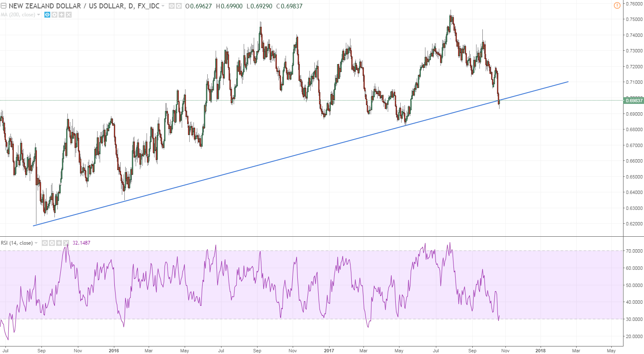This screenshot has height=354, width=644.
Task: Click the MA (200, close) legend label
Action: click(x=18, y=15)
